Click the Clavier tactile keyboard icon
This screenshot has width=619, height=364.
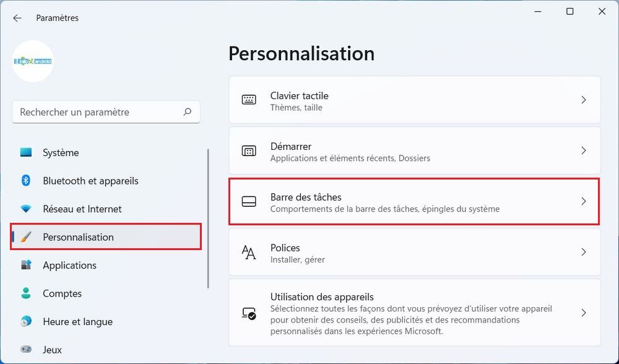click(x=249, y=100)
